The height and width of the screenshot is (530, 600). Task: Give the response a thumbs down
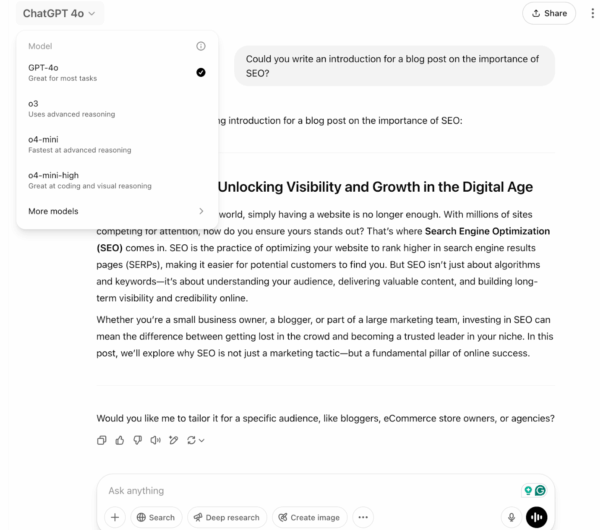137,440
